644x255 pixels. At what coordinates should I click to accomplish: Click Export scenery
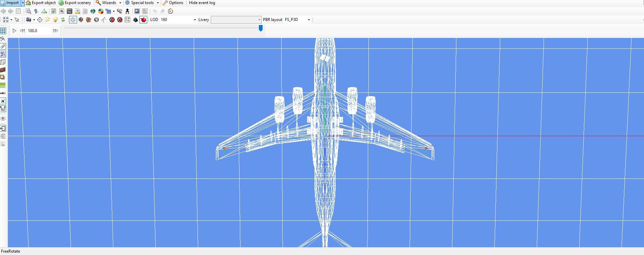pyautogui.click(x=75, y=3)
